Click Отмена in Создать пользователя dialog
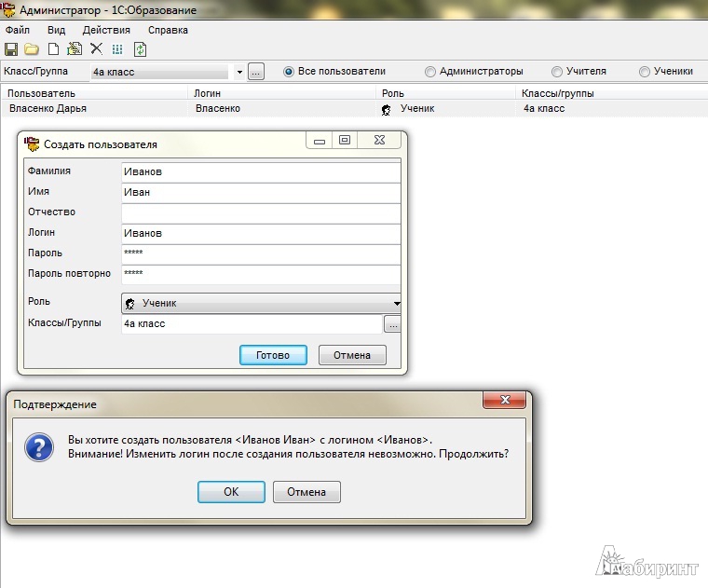 coord(352,355)
